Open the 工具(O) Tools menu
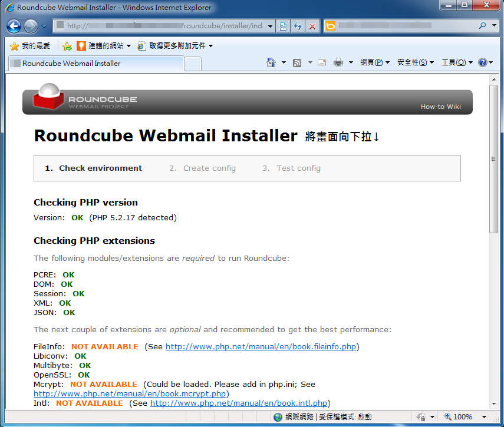 [457, 62]
